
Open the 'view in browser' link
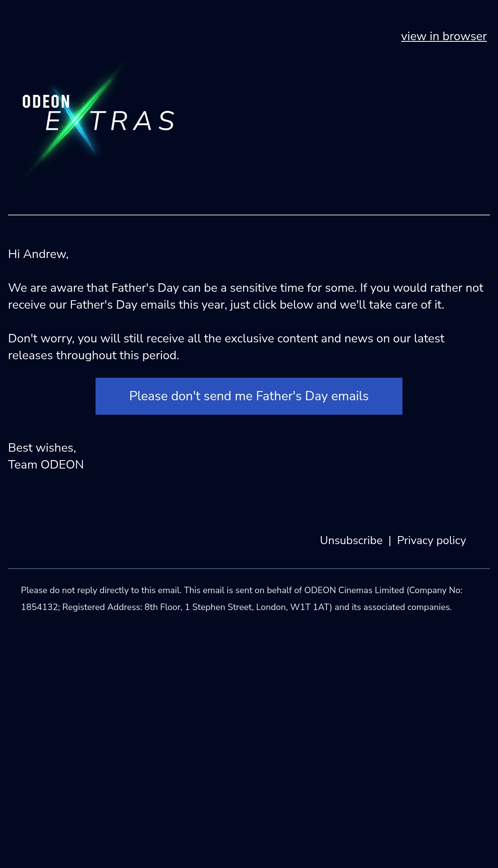click(444, 36)
